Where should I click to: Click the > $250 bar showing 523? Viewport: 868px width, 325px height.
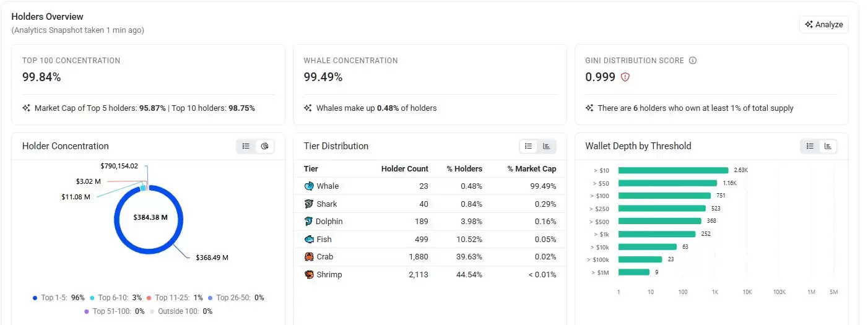[662, 208]
